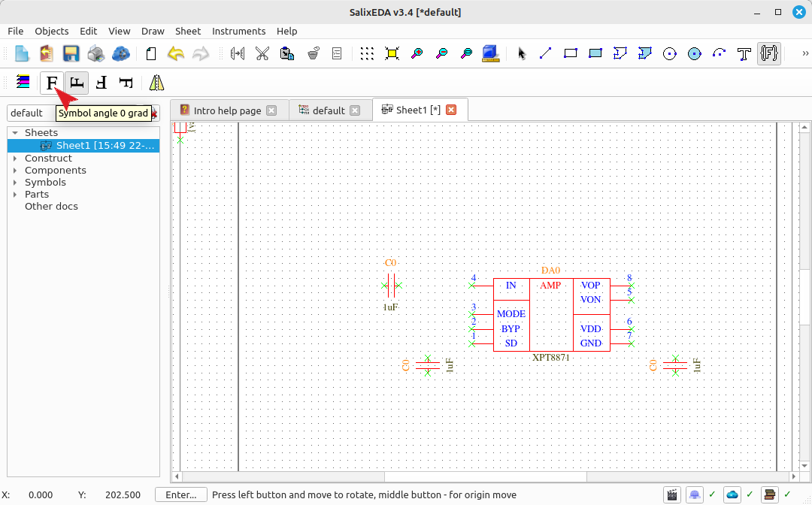Click the new project file icon

(22, 53)
